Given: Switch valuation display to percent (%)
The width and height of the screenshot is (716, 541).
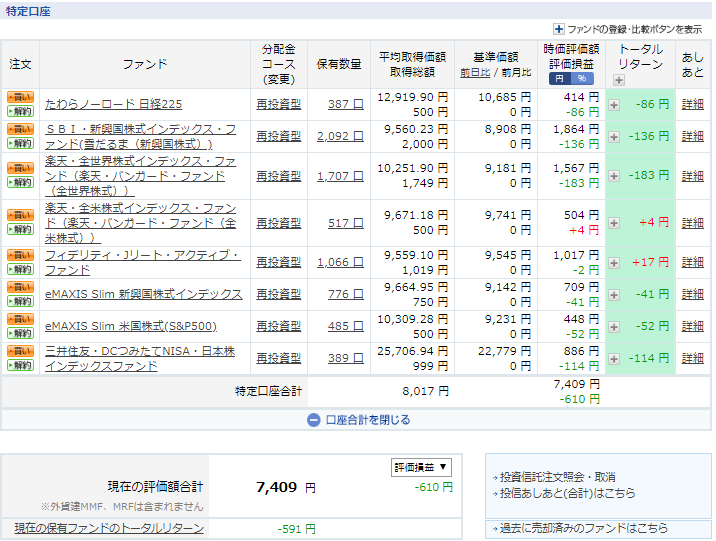Looking at the screenshot, I should click(x=582, y=79).
